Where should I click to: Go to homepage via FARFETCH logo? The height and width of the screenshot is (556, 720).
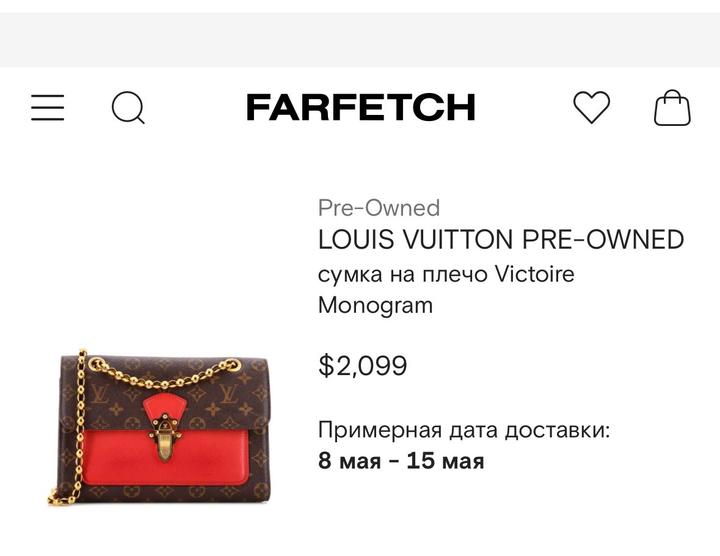(361, 107)
